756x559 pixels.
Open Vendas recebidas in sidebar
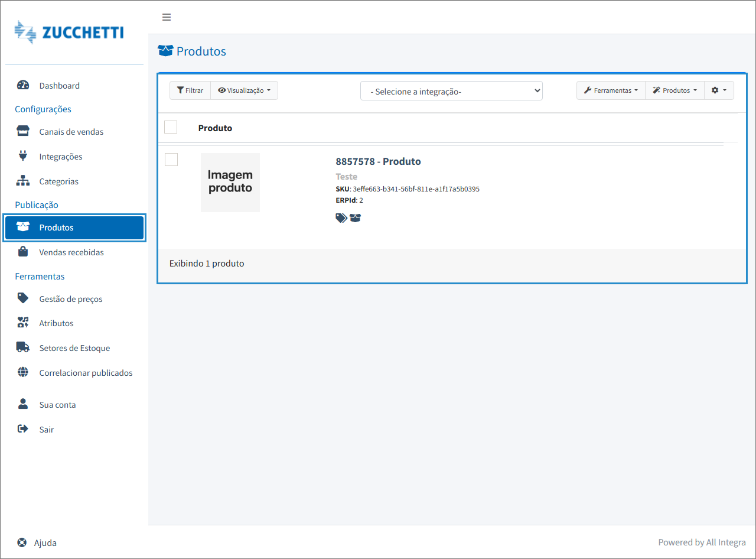coord(71,252)
